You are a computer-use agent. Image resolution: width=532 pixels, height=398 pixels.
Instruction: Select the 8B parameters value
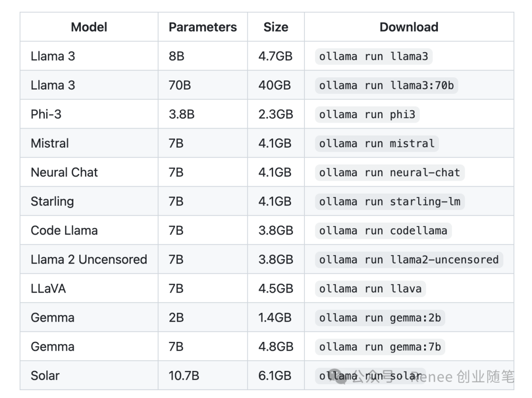point(176,56)
